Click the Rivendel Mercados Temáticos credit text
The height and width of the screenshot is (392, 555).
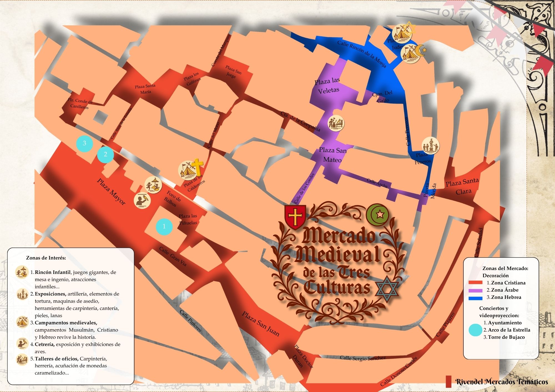click(x=501, y=382)
